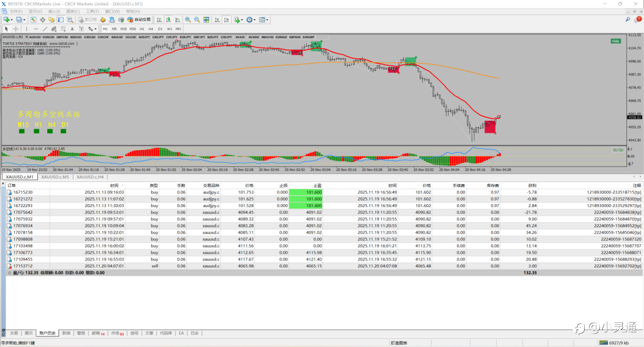Open the 显示(V) menu

click(x=35, y=11)
